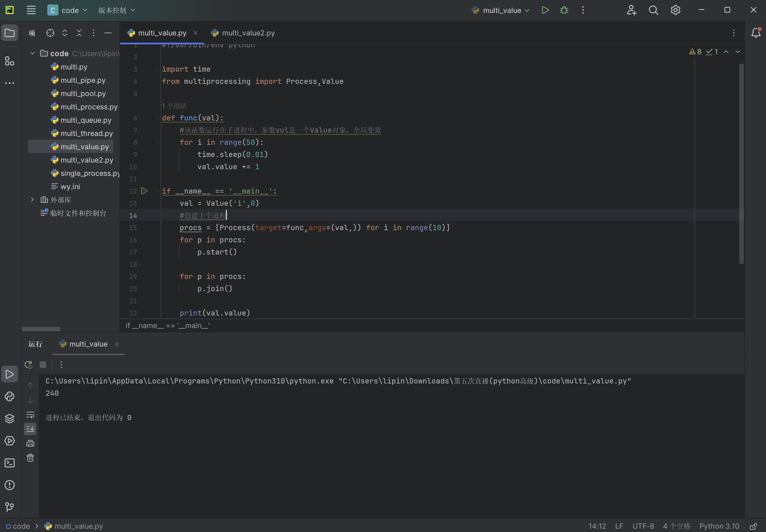
Task: Open the notifications bell
Action: [x=756, y=33]
